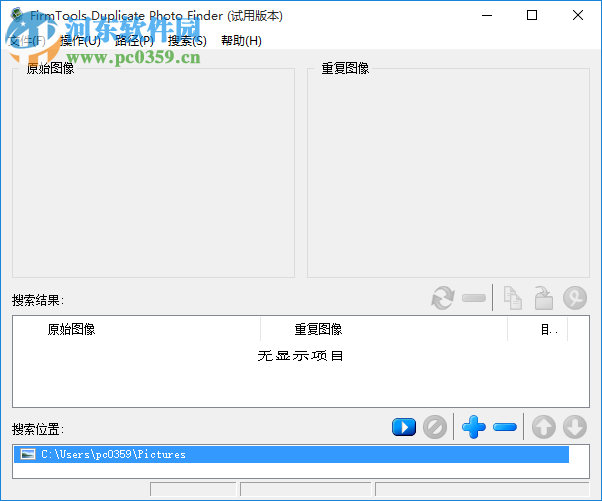Move search location down with the arrow icon
Image resolution: width=602 pixels, height=501 pixels.
(575, 427)
